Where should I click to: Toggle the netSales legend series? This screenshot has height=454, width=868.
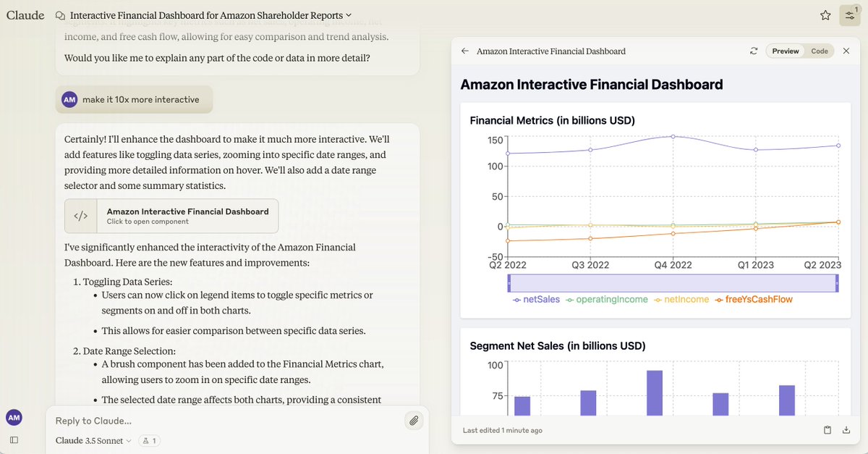coord(536,299)
